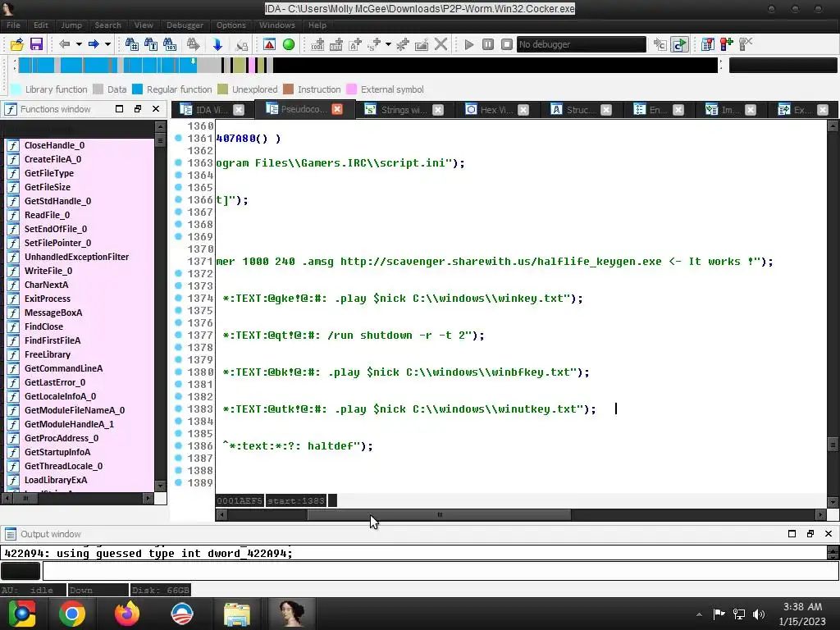The image size is (840, 630).
Task: Click the large X undefine icon
Action: point(441,44)
